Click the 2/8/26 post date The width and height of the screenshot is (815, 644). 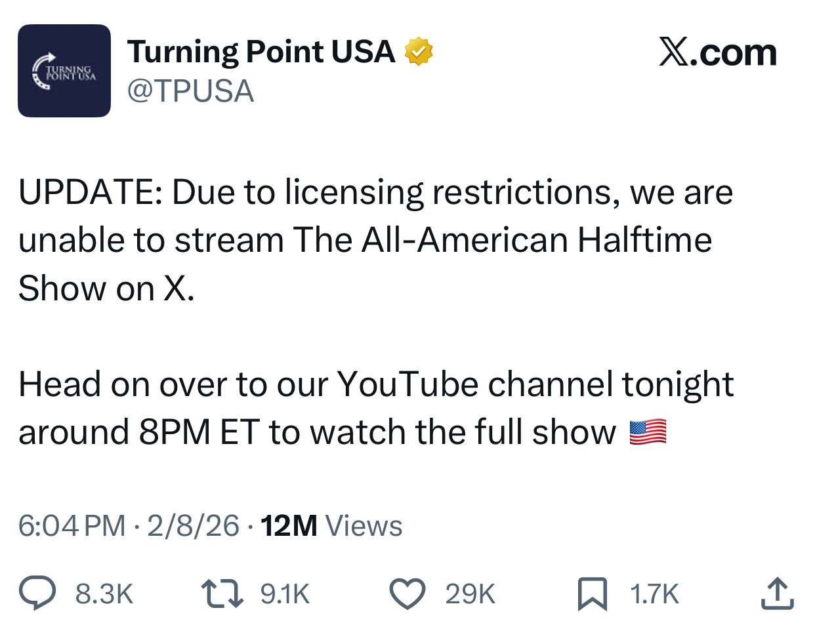(193, 526)
